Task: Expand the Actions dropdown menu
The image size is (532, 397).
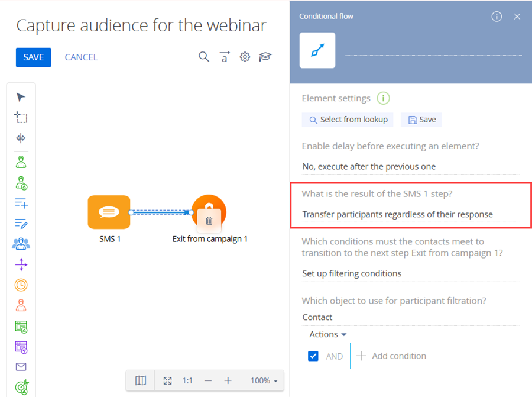Action: pyautogui.click(x=327, y=334)
